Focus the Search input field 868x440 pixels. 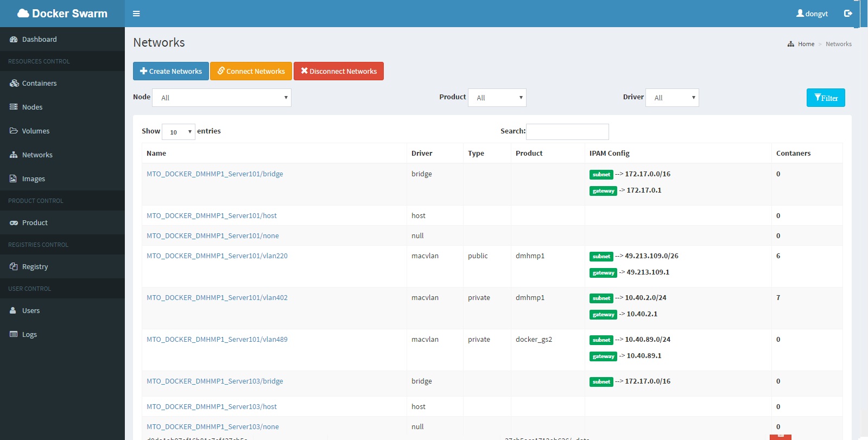[x=567, y=132]
